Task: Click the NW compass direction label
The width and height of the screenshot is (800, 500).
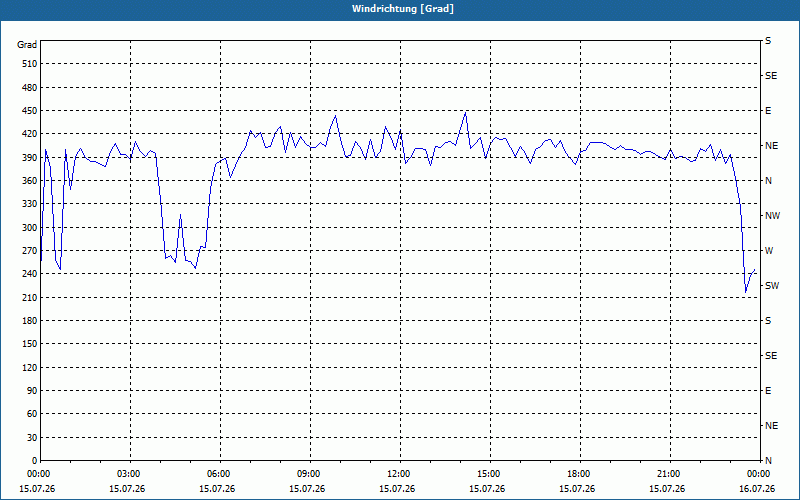Action: (x=772, y=216)
